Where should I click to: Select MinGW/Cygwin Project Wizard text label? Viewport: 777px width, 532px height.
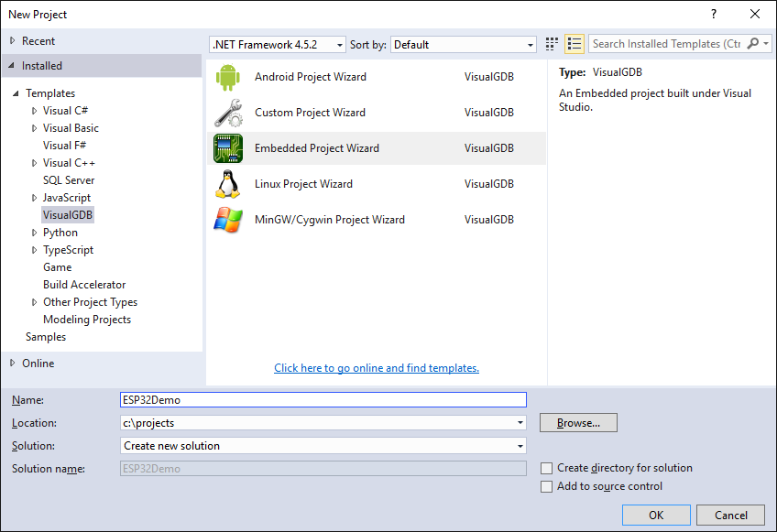click(330, 220)
